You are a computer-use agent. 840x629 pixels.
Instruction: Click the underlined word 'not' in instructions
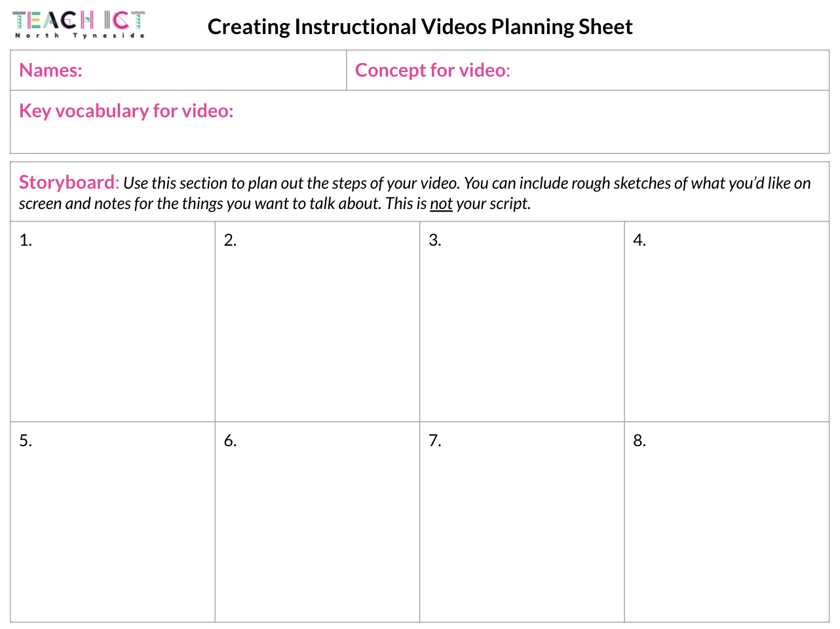(x=441, y=204)
